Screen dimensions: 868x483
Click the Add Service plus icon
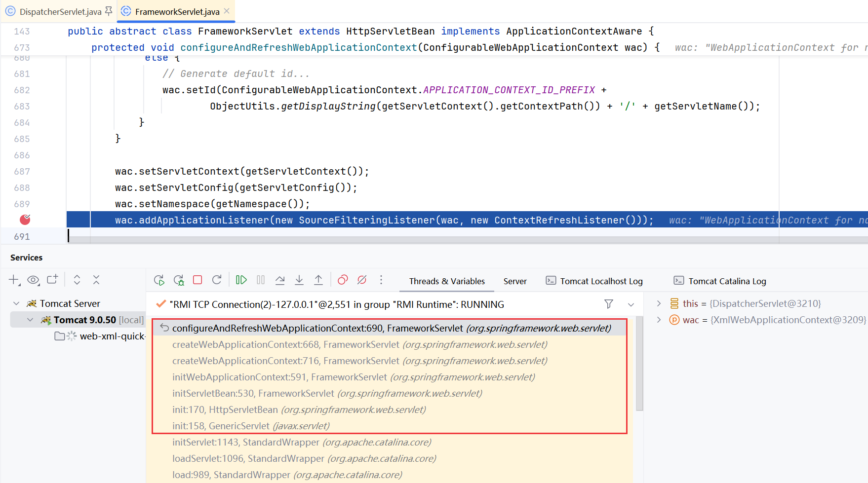pos(14,280)
